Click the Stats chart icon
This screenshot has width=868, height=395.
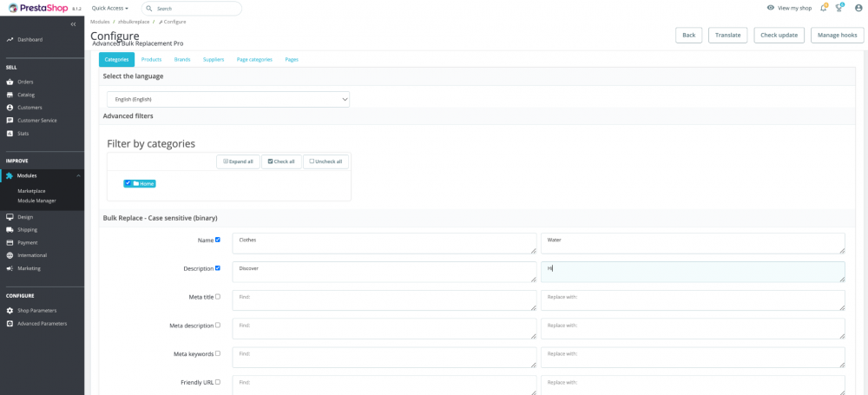10,134
